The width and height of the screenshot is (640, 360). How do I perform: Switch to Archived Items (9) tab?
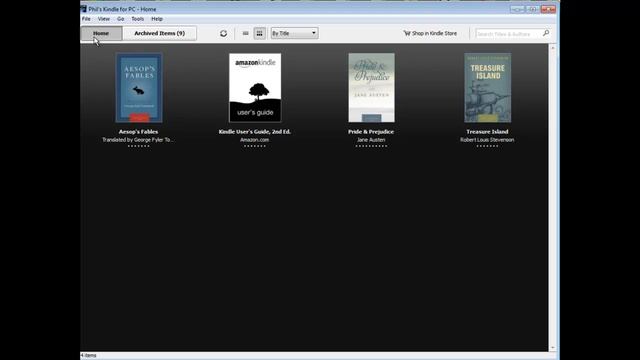coord(160,33)
